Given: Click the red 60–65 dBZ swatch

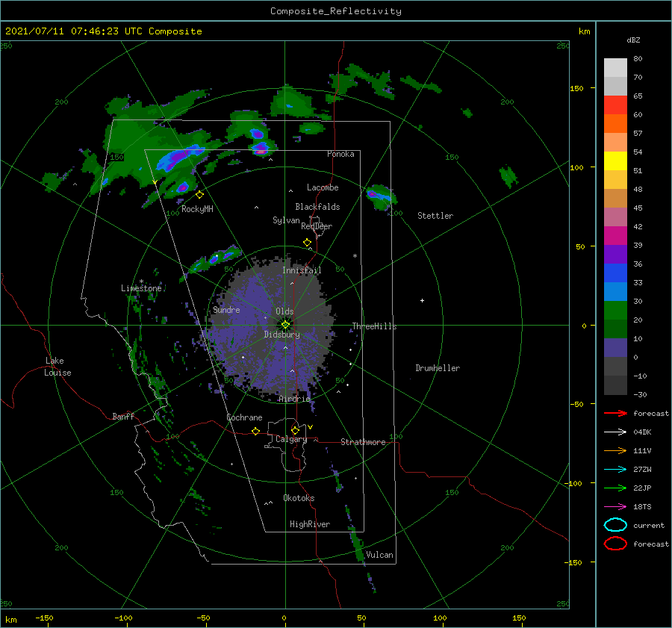Looking at the screenshot, I should (615, 105).
